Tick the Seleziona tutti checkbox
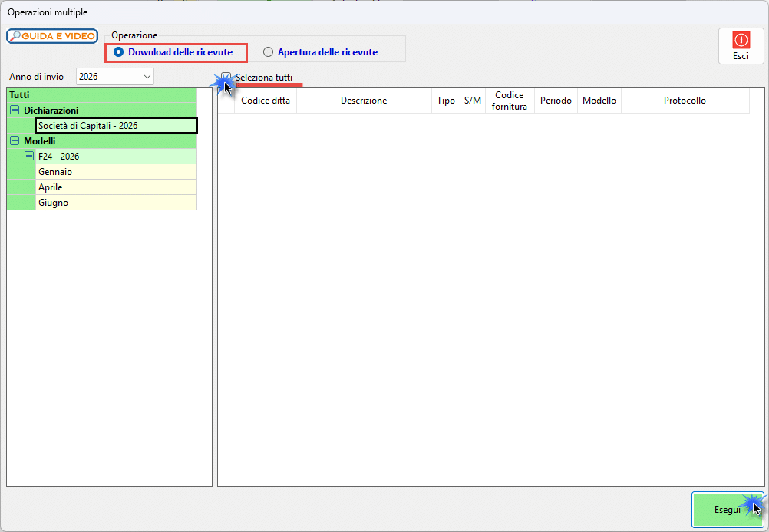 tap(226, 77)
